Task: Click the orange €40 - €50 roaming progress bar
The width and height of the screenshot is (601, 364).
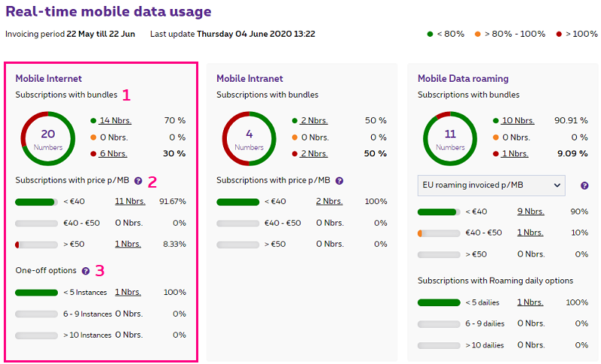Action: [x=439, y=233]
